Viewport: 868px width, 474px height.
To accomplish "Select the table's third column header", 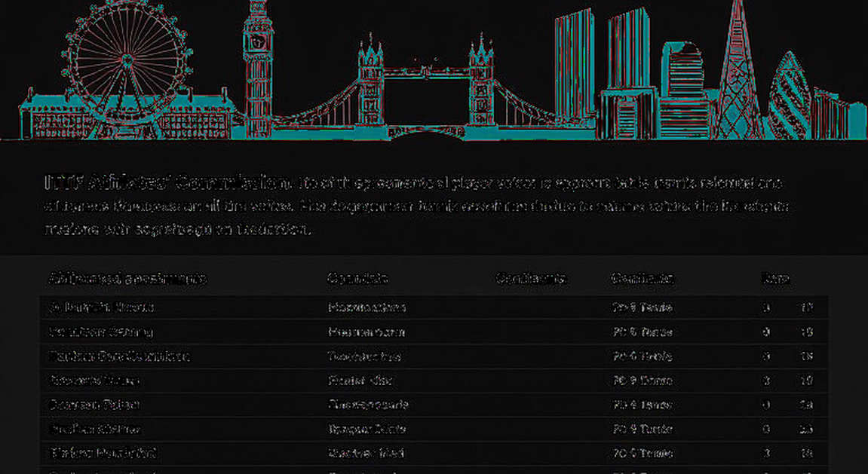I will [531, 278].
